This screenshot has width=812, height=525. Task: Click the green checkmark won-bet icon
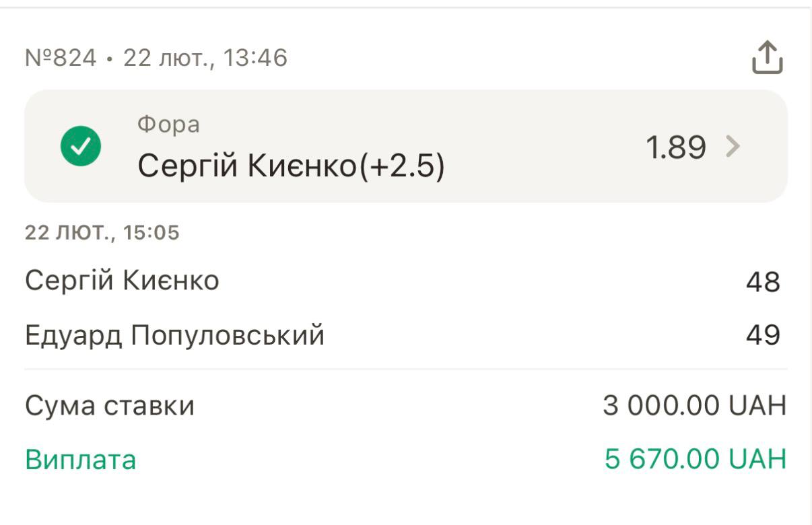point(81,146)
